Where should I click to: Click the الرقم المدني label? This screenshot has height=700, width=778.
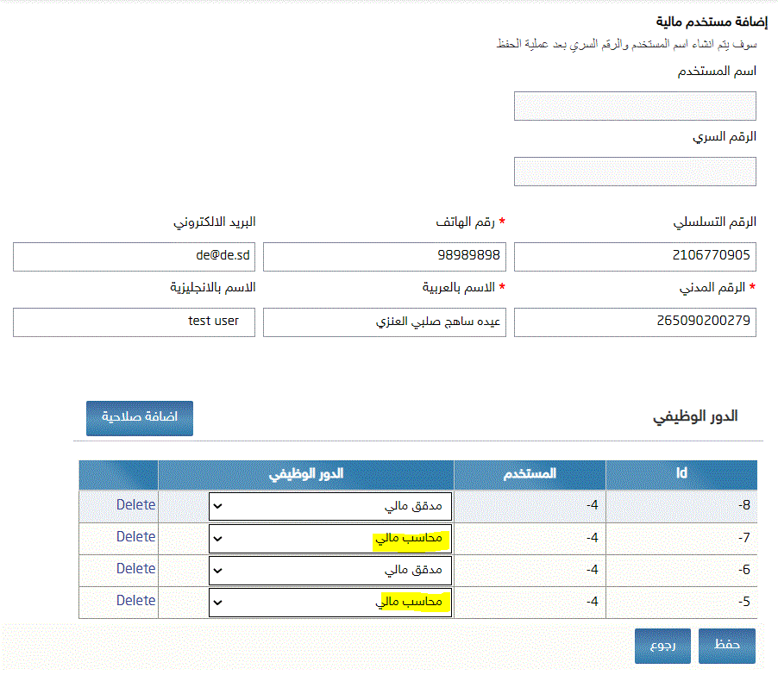pos(712,288)
